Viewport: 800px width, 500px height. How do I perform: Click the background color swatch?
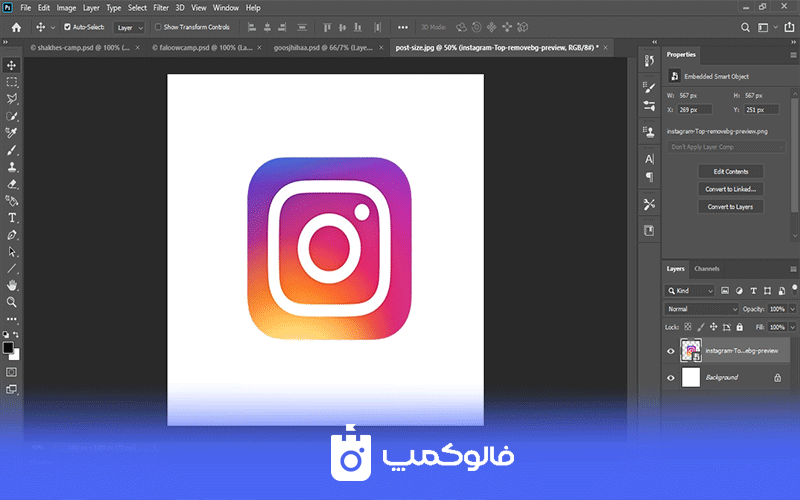tap(16, 355)
